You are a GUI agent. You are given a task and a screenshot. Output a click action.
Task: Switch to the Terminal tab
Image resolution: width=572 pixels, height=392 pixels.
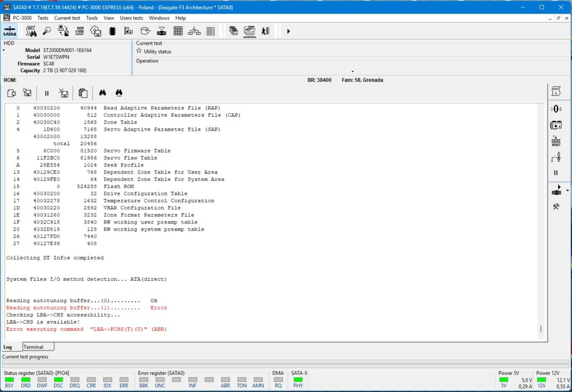click(x=39, y=347)
